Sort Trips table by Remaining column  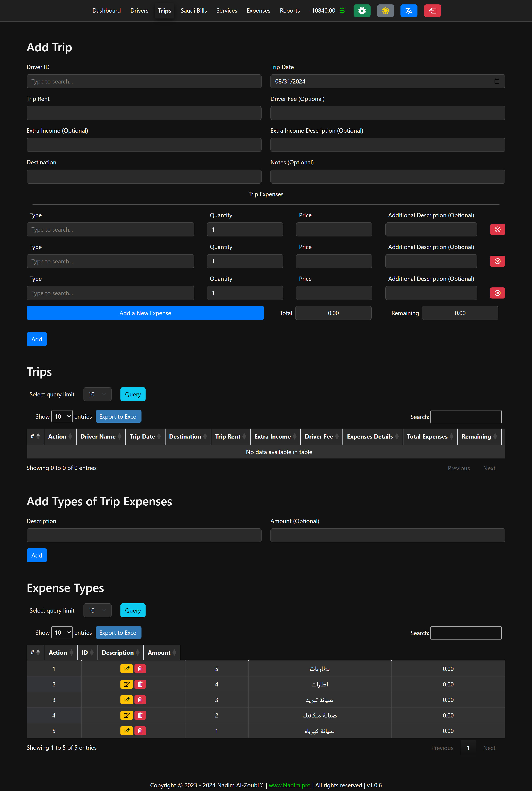tap(479, 437)
